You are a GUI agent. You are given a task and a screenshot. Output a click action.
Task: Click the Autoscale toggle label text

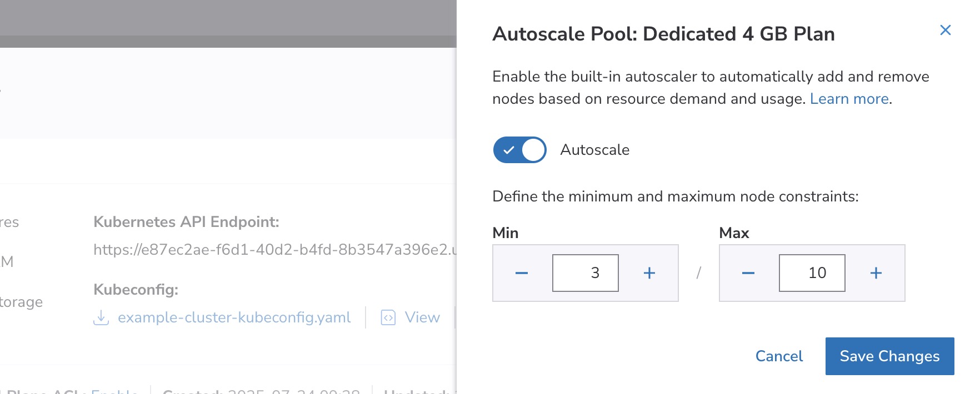594,150
